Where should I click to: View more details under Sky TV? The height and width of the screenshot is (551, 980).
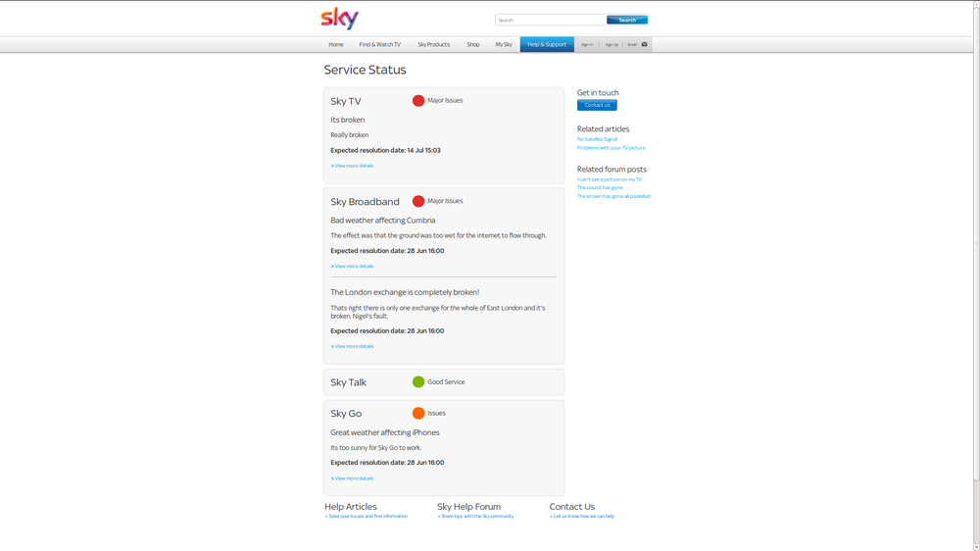(x=353, y=166)
